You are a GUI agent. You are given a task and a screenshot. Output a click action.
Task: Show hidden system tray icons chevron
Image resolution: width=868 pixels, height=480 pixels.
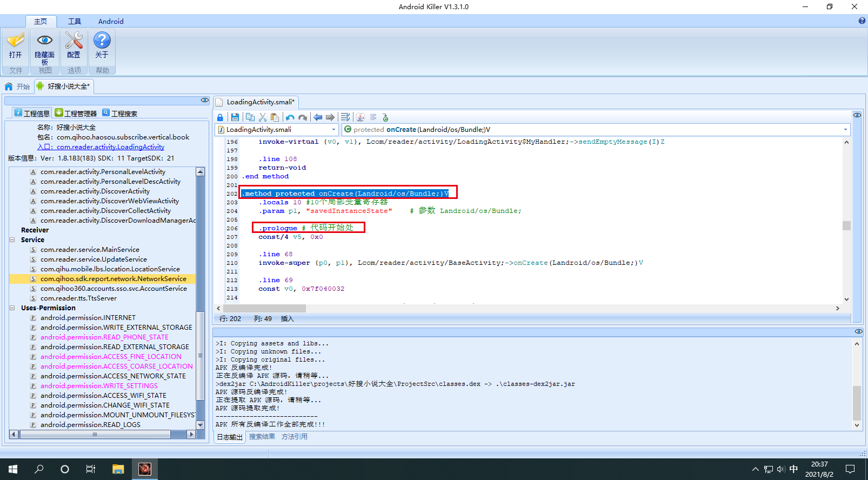[755, 469]
